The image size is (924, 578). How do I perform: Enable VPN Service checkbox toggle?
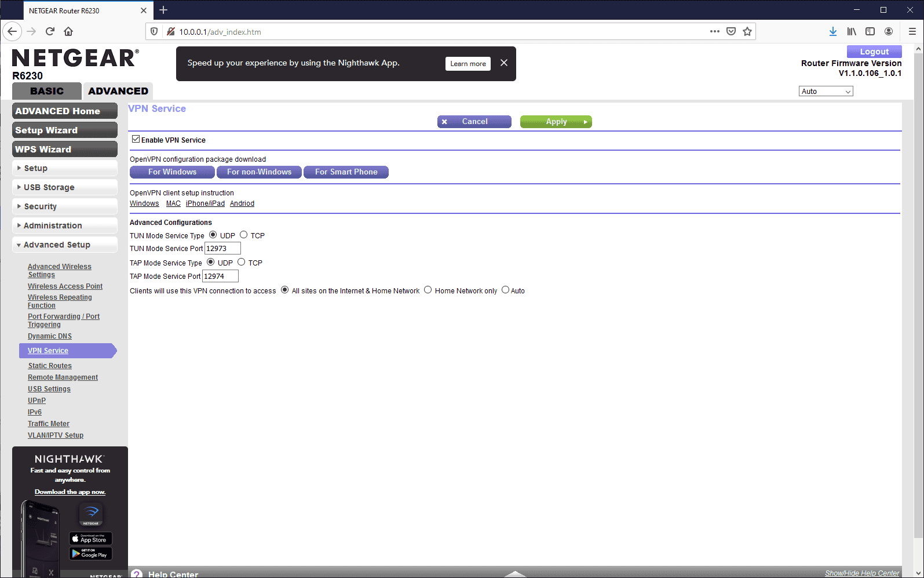click(x=136, y=139)
